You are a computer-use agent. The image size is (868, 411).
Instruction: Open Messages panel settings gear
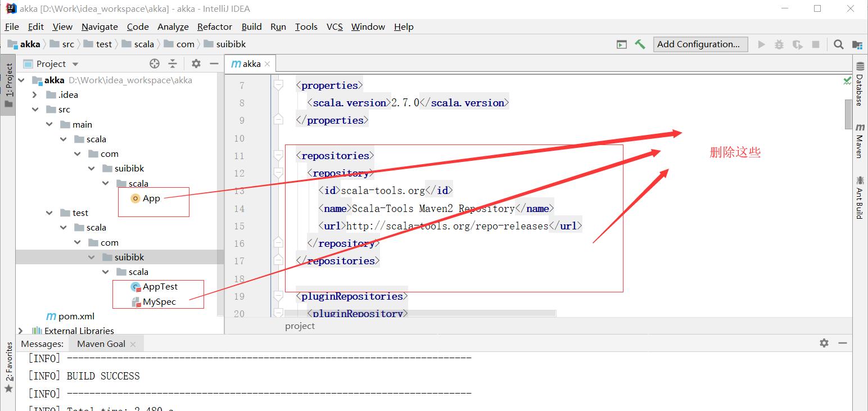point(824,343)
